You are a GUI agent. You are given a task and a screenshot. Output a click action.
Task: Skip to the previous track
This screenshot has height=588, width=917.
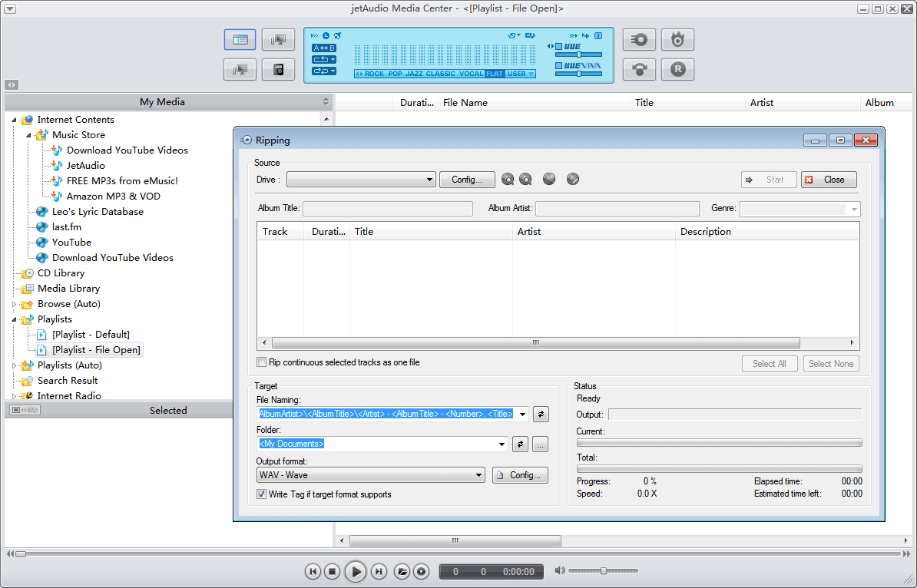tap(313, 571)
